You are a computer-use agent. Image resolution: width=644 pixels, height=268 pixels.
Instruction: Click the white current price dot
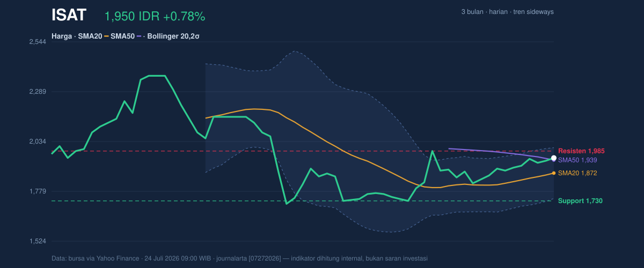[x=554, y=158]
